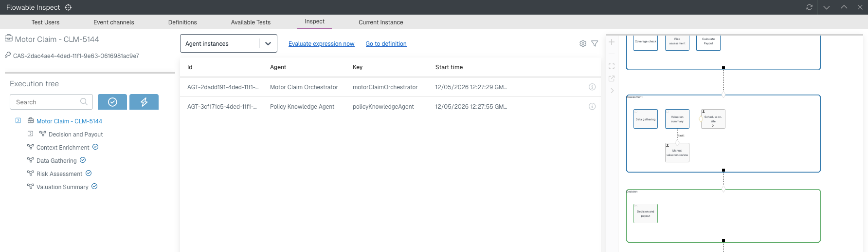
Task: Switch to Event channels tab
Action: (114, 22)
